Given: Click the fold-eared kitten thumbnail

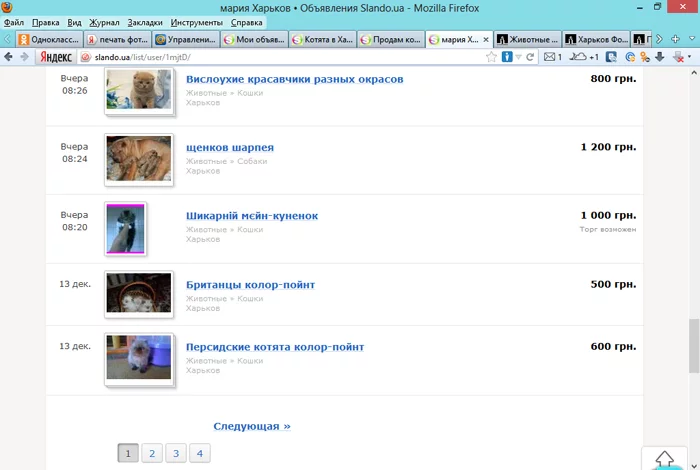Looking at the screenshot, I should click(x=139, y=91).
